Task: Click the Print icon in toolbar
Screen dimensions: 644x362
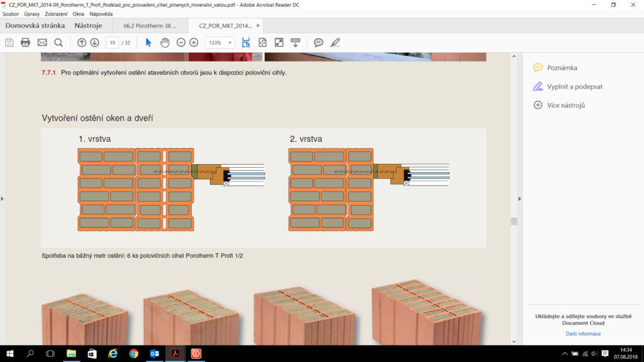Action: 25,43
